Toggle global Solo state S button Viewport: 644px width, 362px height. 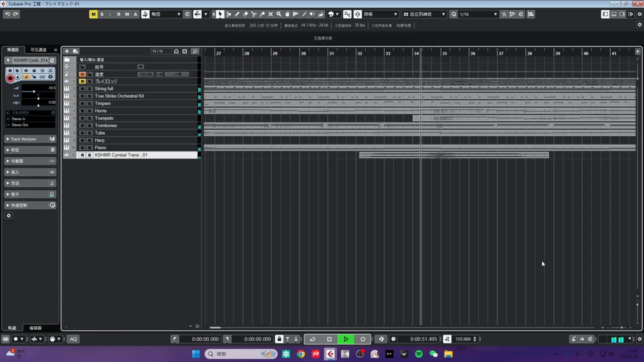102,14
